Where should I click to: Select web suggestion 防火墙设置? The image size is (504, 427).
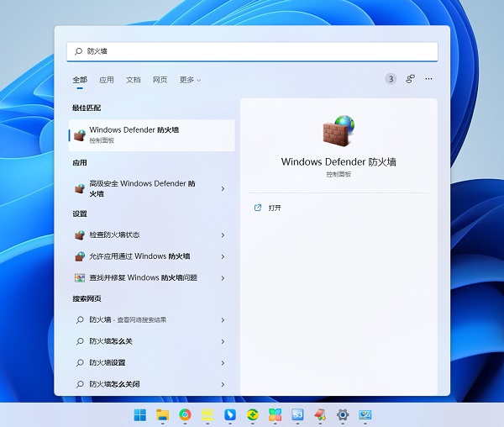pyautogui.click(x=152, y=362)
